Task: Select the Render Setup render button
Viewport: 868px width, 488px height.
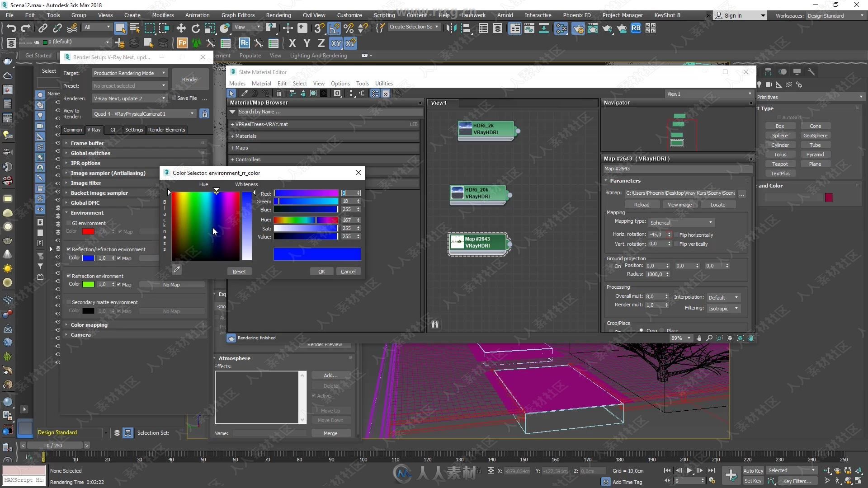Action: [190, 79]
